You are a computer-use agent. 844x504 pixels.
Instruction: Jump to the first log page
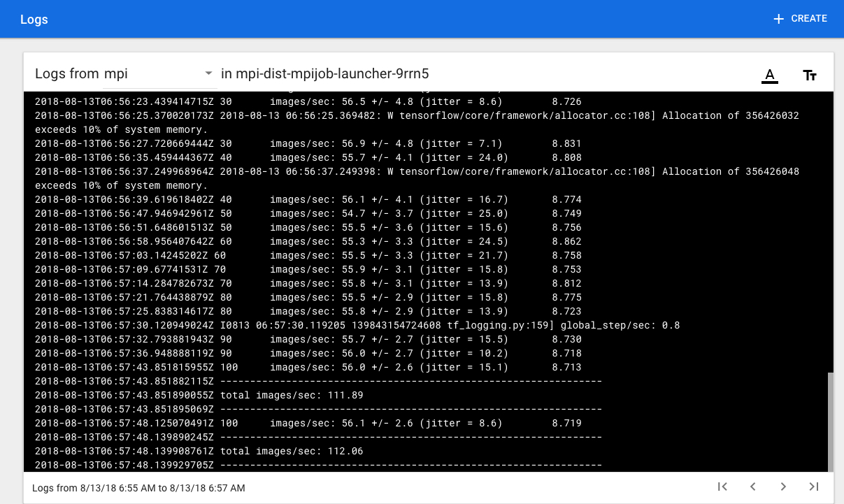pos(723,487)
